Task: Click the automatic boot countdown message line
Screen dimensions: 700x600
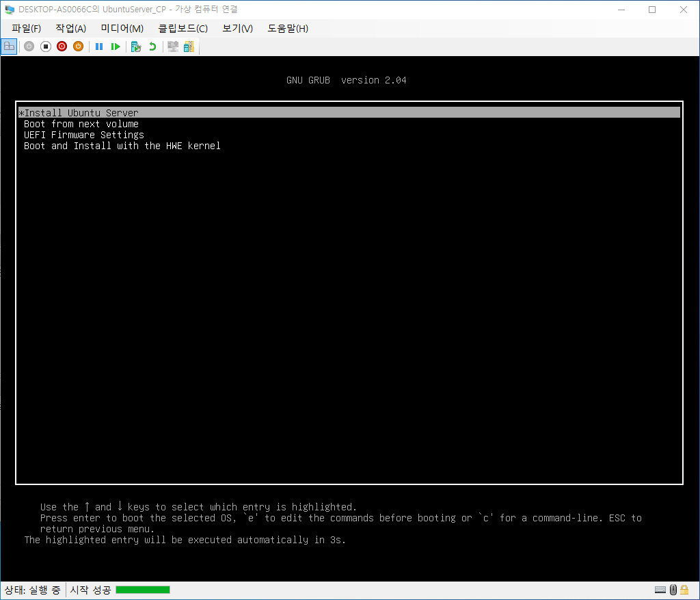Action: [x=185, y=540]
